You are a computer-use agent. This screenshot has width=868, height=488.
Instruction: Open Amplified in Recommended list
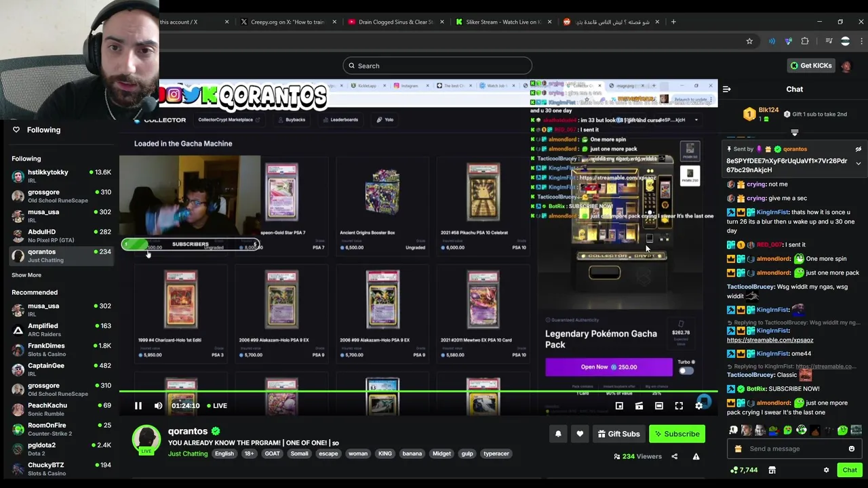pyautogui.click(x=61, y=329)
